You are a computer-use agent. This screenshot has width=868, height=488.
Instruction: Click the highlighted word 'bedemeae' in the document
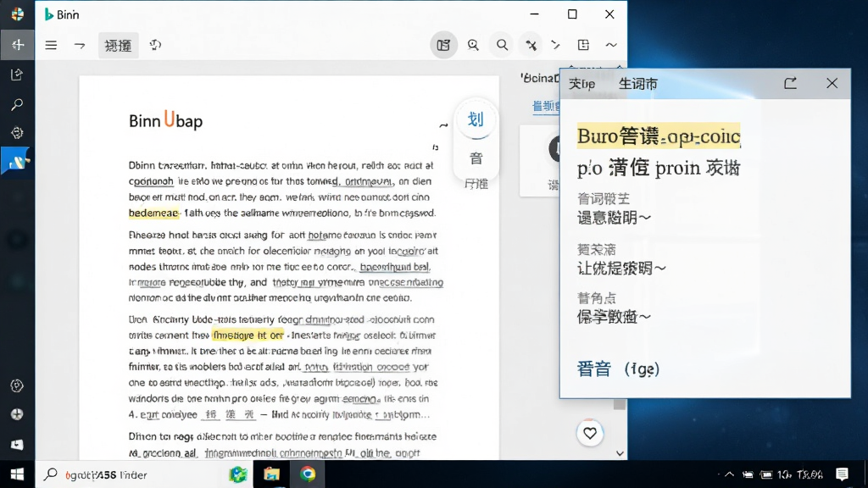154,213
